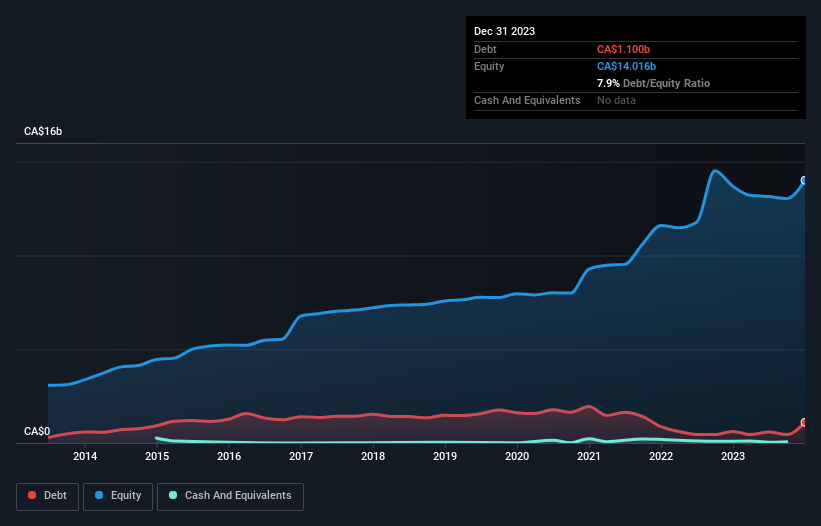
Task: Toggle Cash And Equivalents legend button
Action: [230, 496]
